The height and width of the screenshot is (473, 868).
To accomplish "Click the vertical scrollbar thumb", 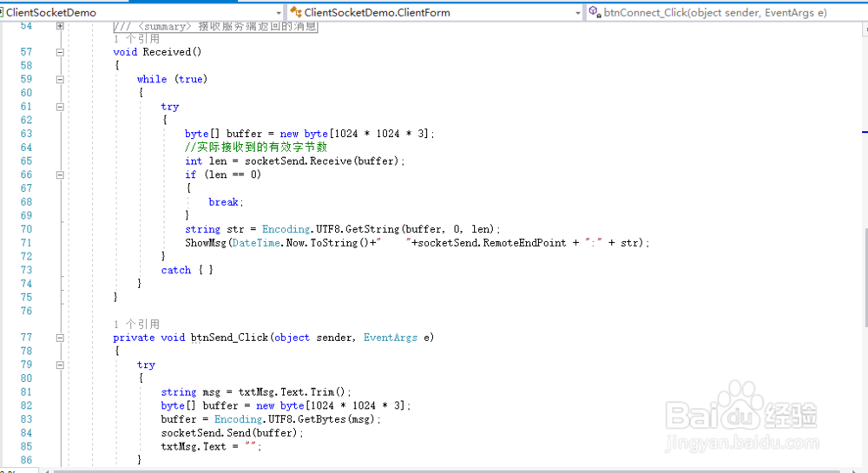I will tap(865, 278).
